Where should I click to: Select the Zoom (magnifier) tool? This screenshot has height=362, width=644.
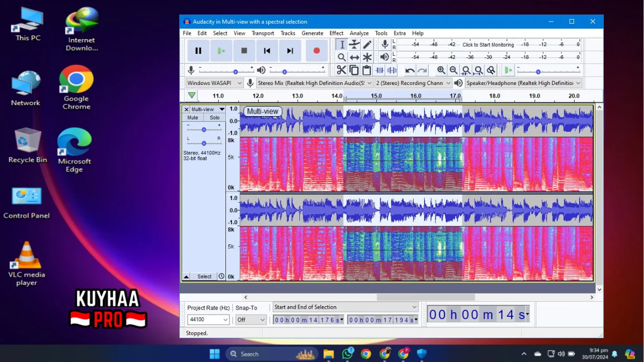click(342, 57)
